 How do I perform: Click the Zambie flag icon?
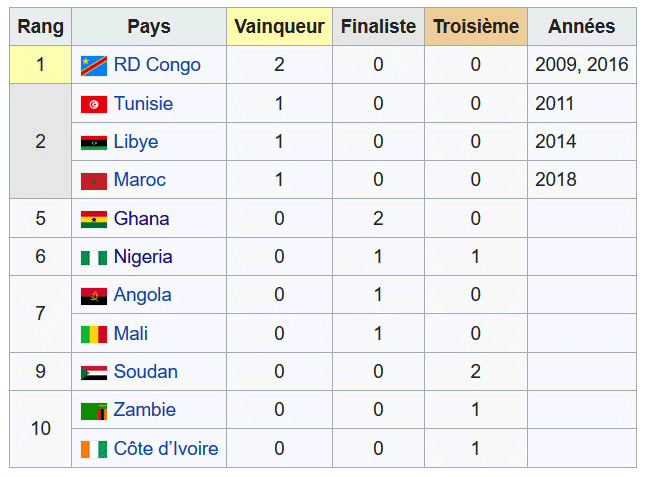point(93,410)
